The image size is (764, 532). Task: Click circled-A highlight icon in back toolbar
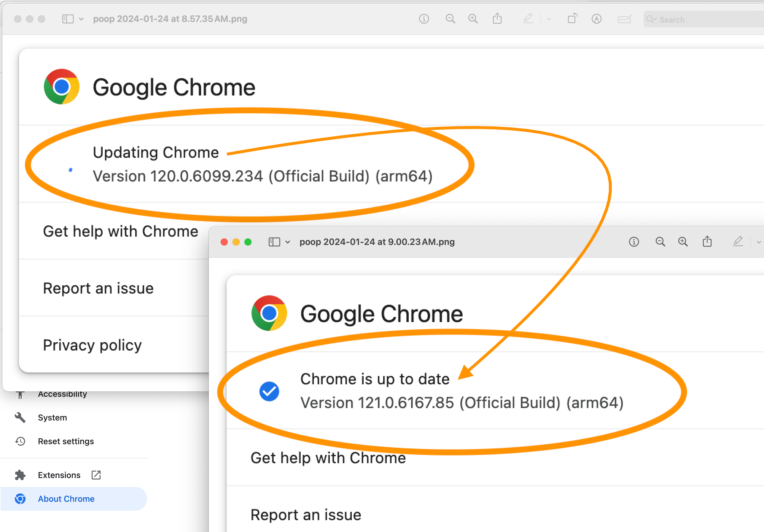click(x=596, y=19)
